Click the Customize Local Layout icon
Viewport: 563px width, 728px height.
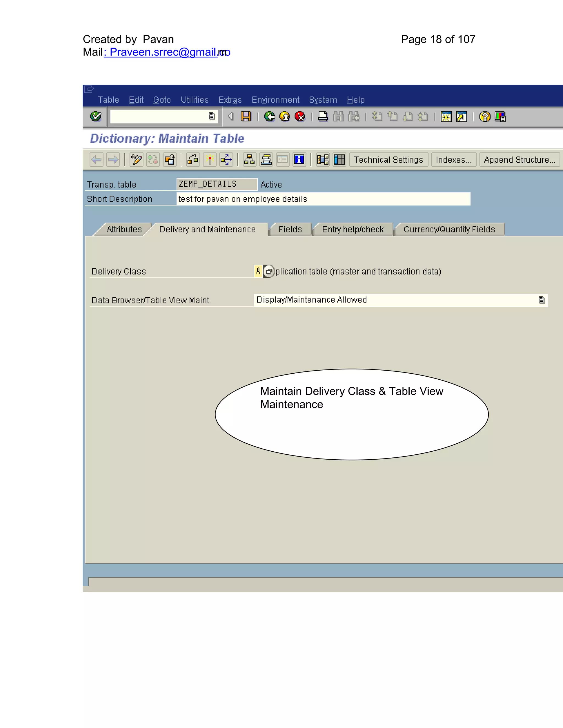(x=500, y=116)
